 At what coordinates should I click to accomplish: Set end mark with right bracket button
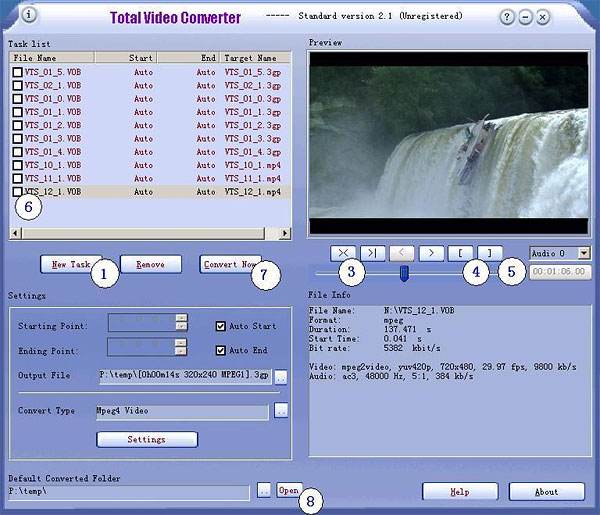pyautogui.click(x=489, y=254)
